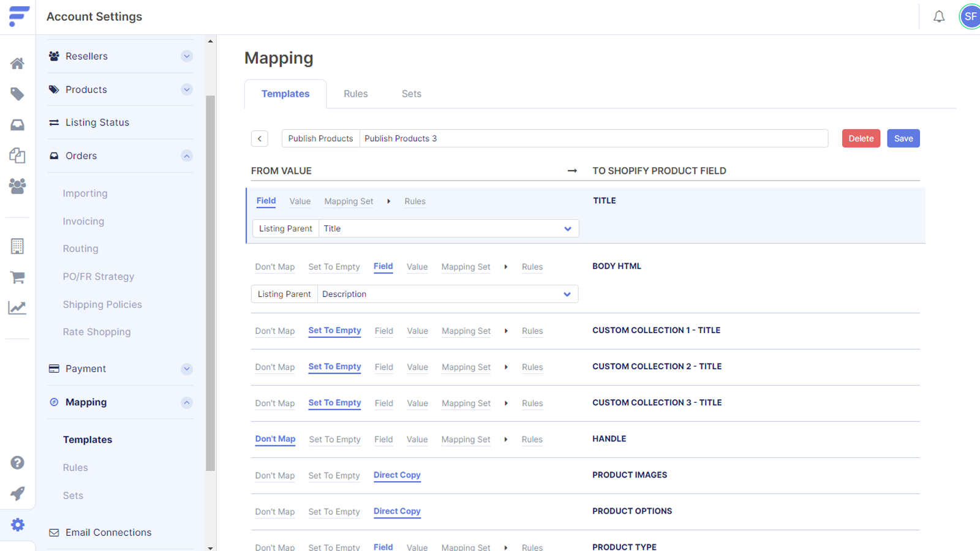Enable Direct Copy for Product Images
Image resolution: width=980 pixels, height=551 pixels.
pos(397,475)
